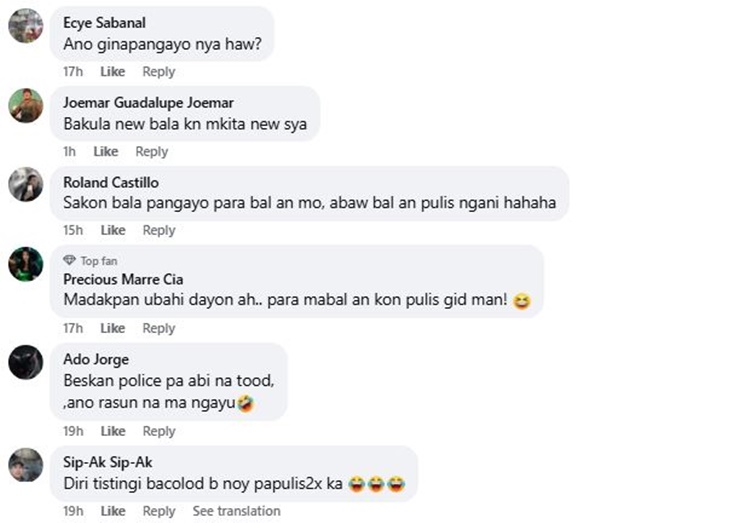
Task: Open Ecye Sabanal's profile picture
Action: [26, 26]
